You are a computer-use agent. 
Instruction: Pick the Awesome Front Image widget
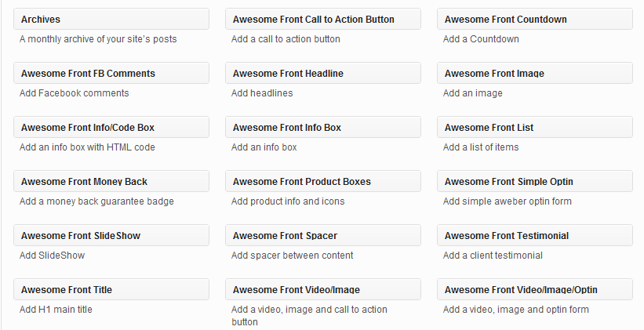tap(535, 73)
